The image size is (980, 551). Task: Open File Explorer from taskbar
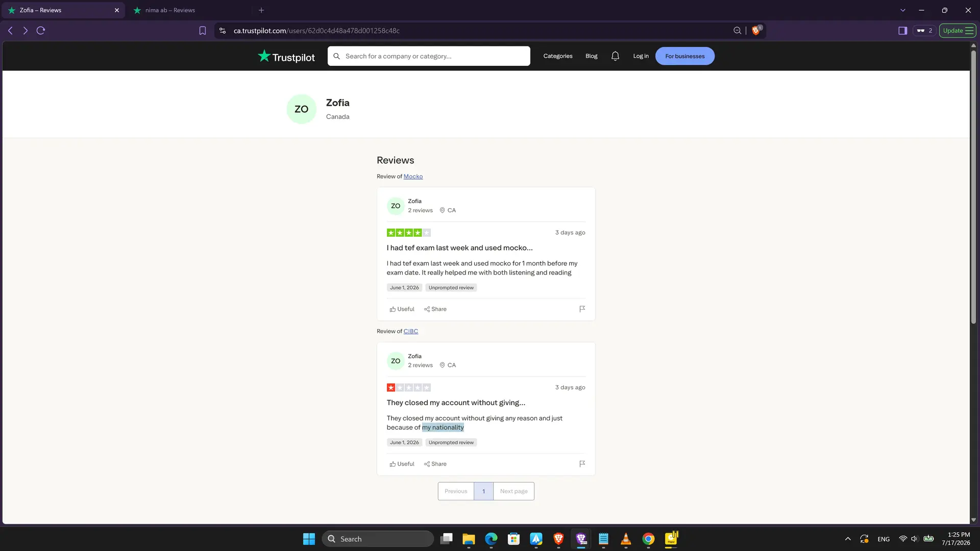pos(469,539)
